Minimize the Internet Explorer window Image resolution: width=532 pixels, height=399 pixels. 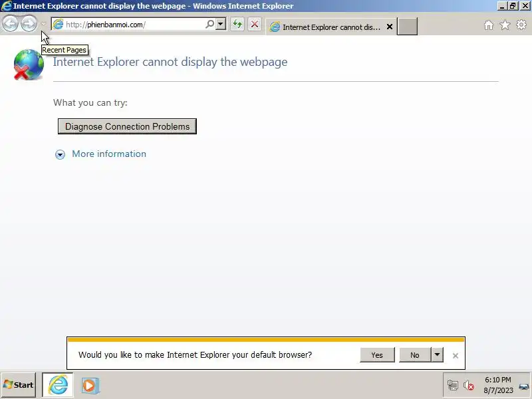pos(502,6)
